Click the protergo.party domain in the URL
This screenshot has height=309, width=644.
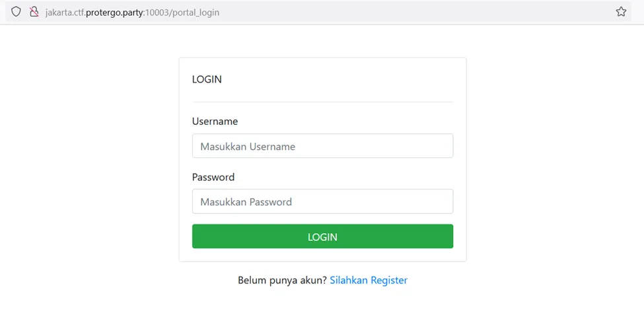pos(113,12)
